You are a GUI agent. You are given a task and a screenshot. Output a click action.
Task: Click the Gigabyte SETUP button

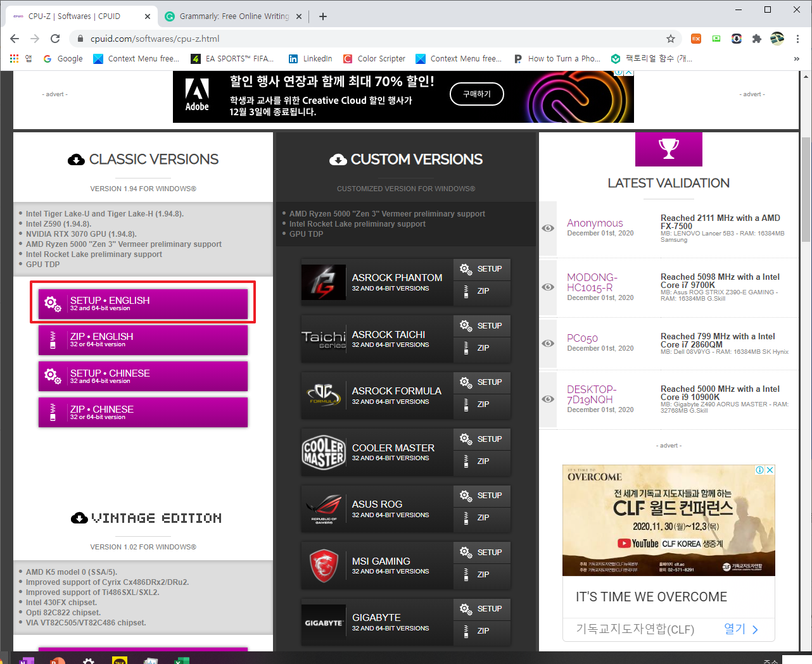(482, 609)
